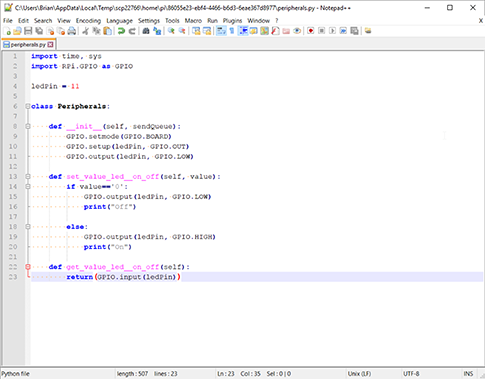485x379 pixels.
Task: Open the Edit menu
Action: [23, 21]
